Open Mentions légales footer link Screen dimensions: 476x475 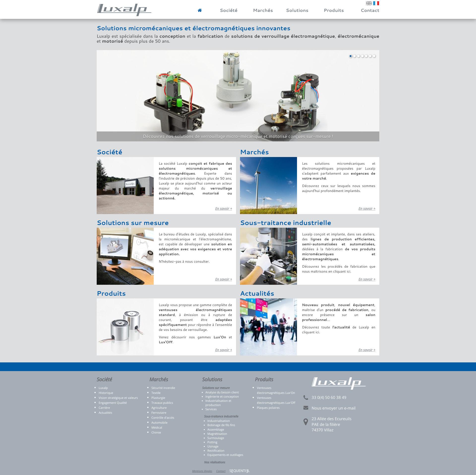[x=202, y=471]
